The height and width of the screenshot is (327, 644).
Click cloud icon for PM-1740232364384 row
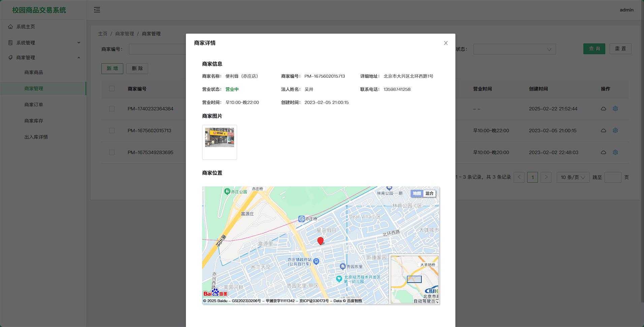(603, 109)
